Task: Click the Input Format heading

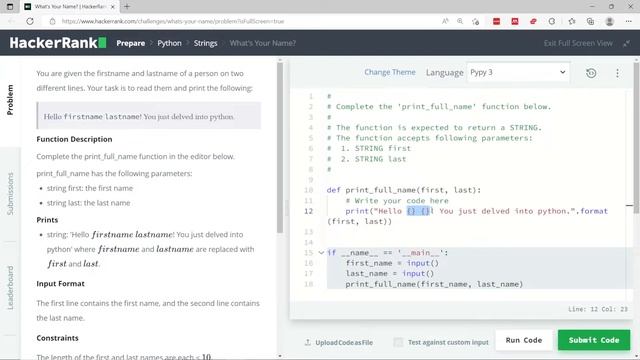Action: coord(60,284)
